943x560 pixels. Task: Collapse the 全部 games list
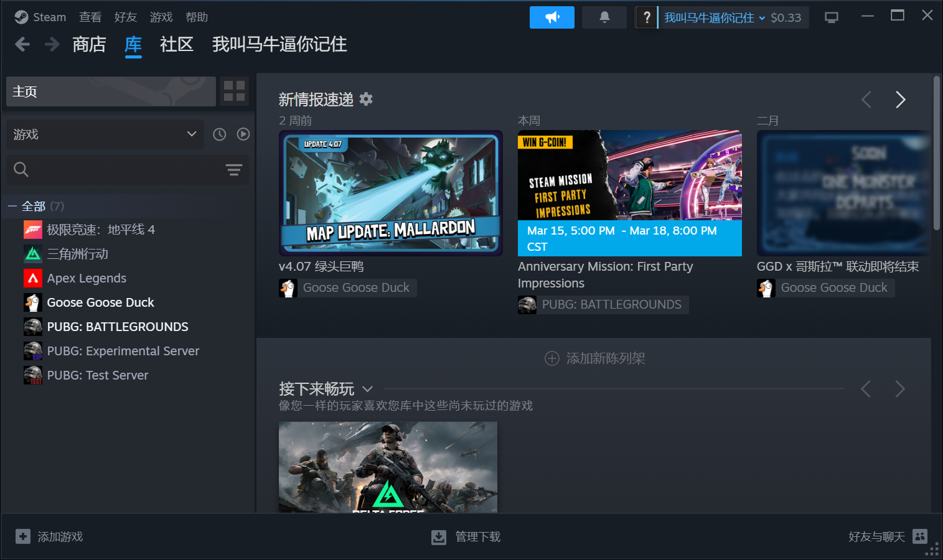pyautogui.click(x=12, y=206)
